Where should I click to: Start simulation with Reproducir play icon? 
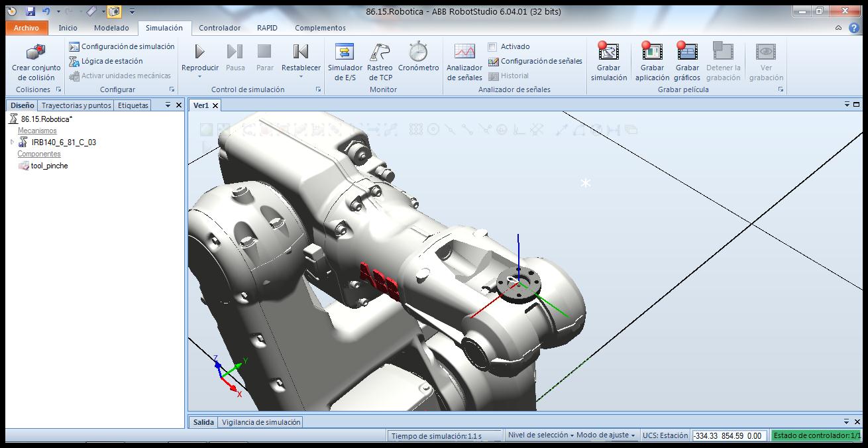coord(199,52)
